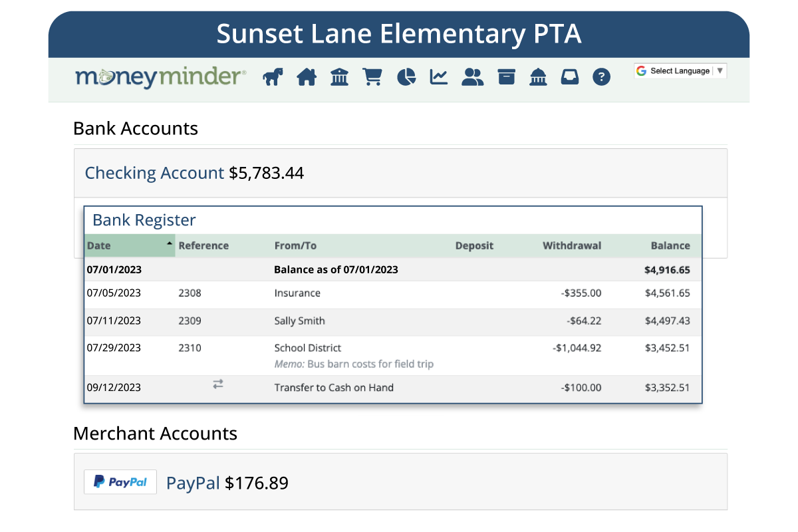The height and width of the screenshot is (532, 798).
Task: Click the MoneyMinder logo
Action: click(160, 77)
